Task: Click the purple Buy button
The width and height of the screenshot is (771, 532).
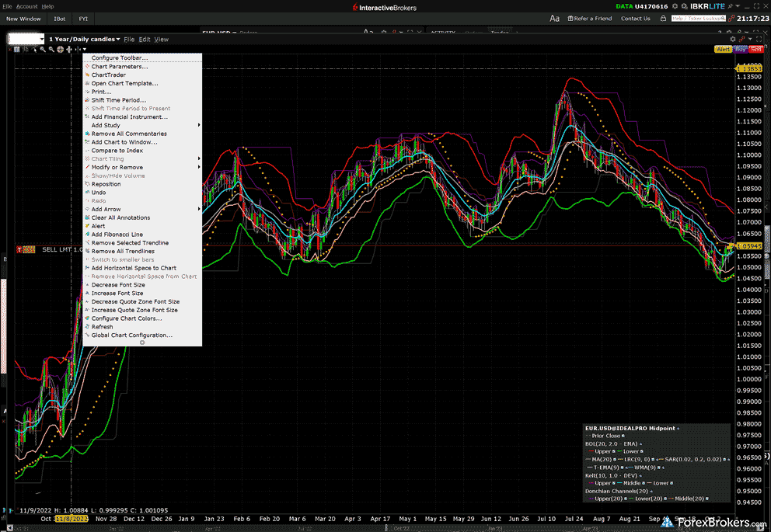Action: tap(740, 49)
